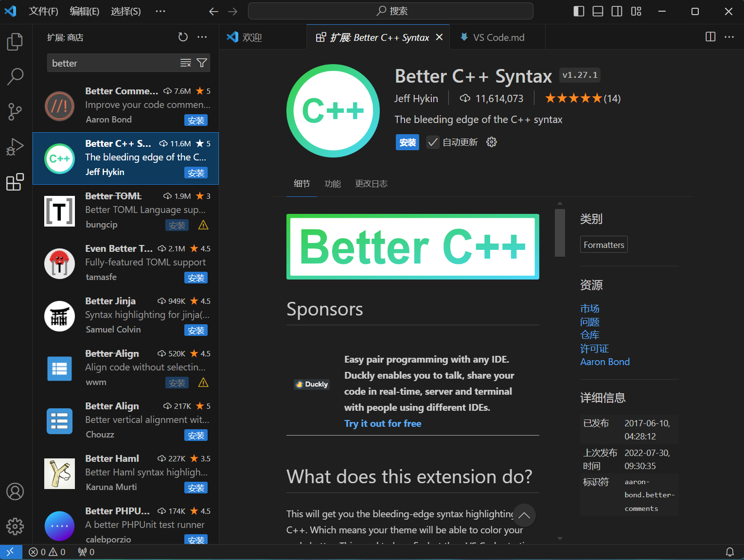Image resolution: width=744 pixels, height=560 pixels.
Task: Expand the hidden menu bar items
Action: coord(160,11)
